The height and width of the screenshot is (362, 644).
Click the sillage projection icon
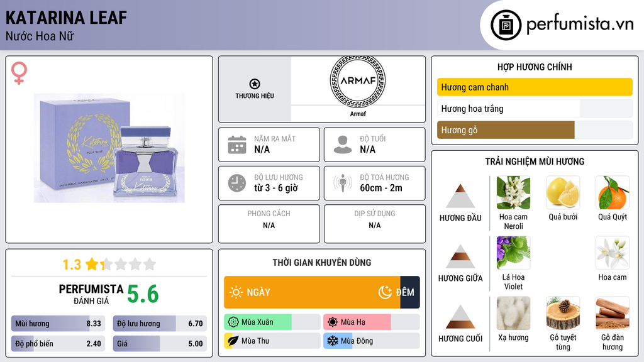point(343,183)
